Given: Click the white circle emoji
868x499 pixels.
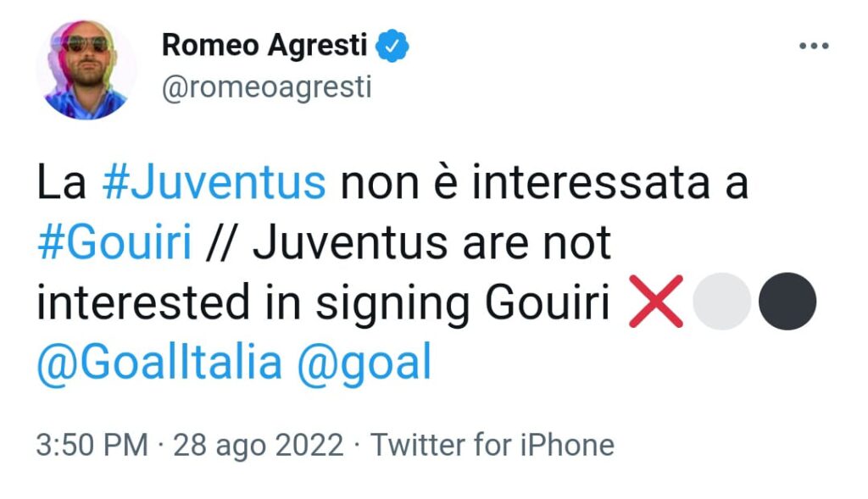Looking at the screenshot, I should click(x=721, y=303).
